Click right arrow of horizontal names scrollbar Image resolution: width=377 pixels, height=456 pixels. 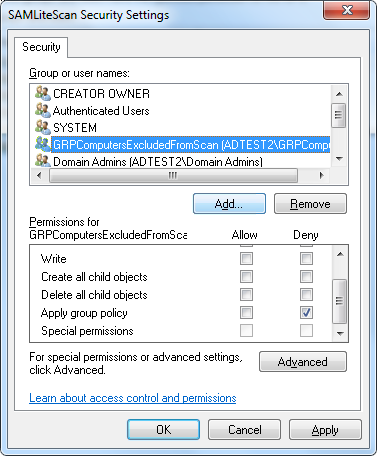(x=322, y=175)
